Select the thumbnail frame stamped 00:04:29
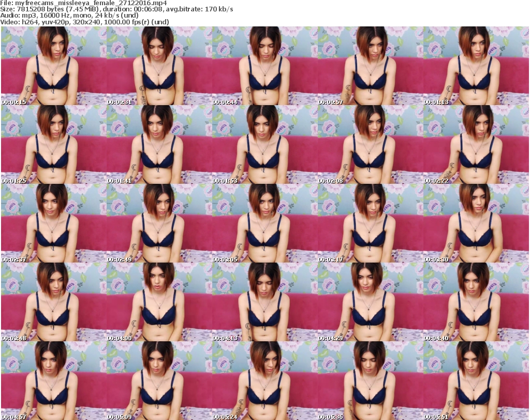 pyautogui.click(x=371, y=302)
